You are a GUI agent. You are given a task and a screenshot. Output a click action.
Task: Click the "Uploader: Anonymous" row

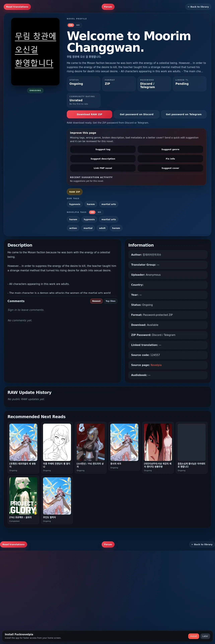(x=168, y=275)
